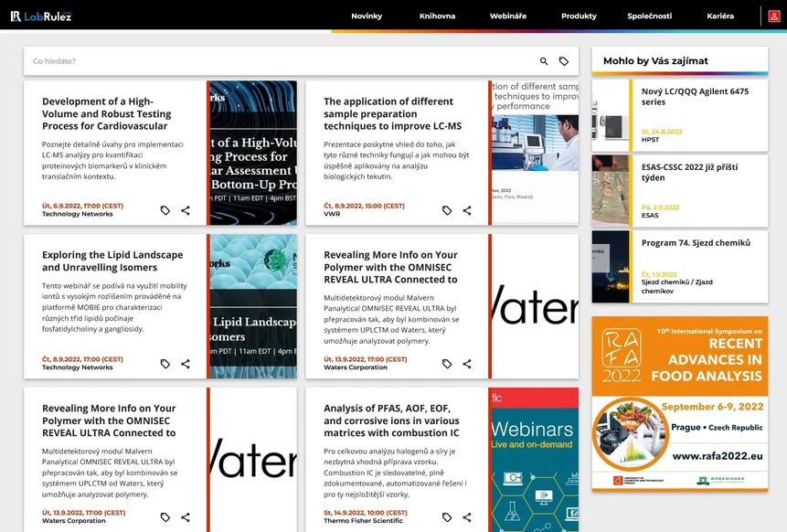Click Sjezd chemiků night city thumbnail
The width and height of the screenshot is (787, 532).
coord(611,267)
